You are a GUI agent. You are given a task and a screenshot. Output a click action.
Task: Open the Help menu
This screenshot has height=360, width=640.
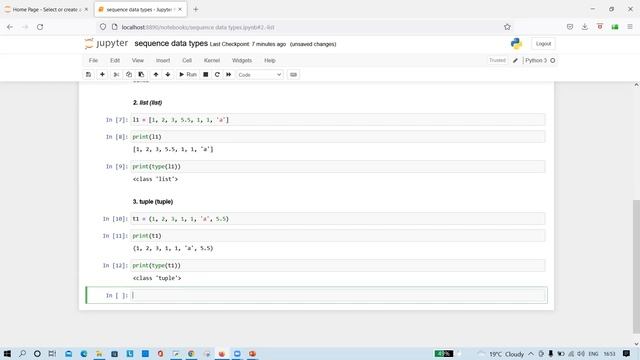click(x=269, y=60)
